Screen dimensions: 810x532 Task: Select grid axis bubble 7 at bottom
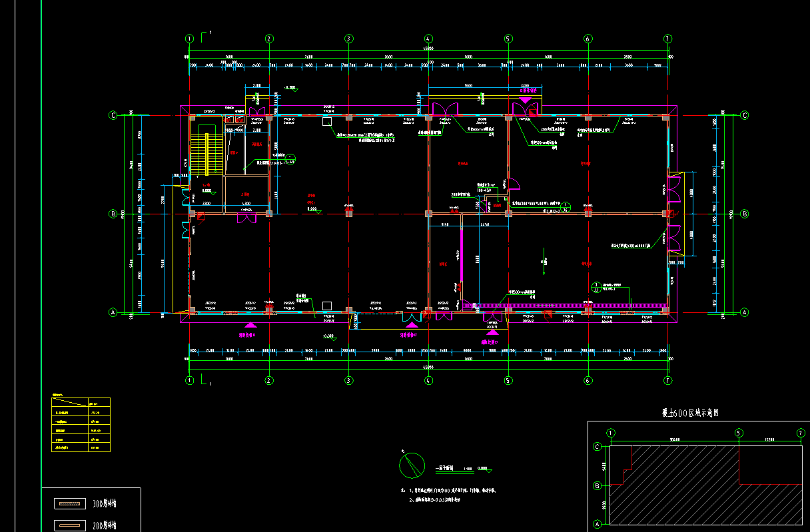pyautogui.click(x=667, y=381)
